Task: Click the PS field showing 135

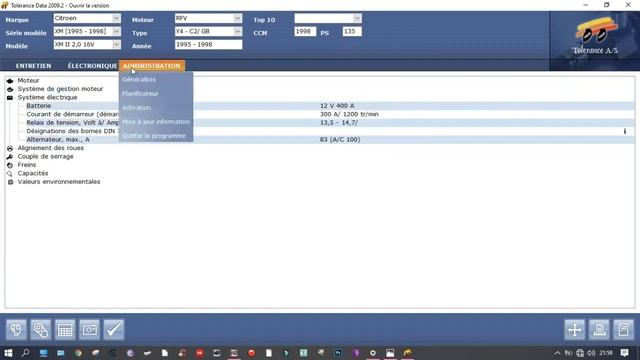Action: tap(352, 31)
